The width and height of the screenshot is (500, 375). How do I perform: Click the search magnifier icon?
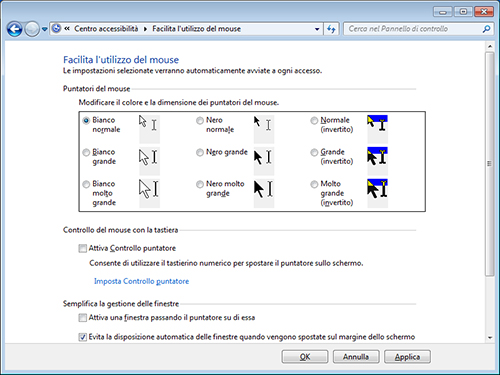(x=486, y=29)
